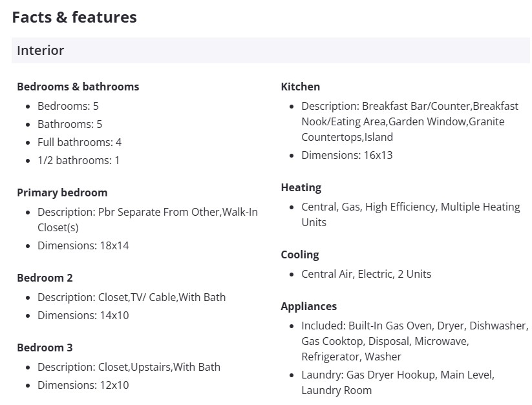Select the Full bathrooms: 4 entry
The image size is (532, 405).
80,142
